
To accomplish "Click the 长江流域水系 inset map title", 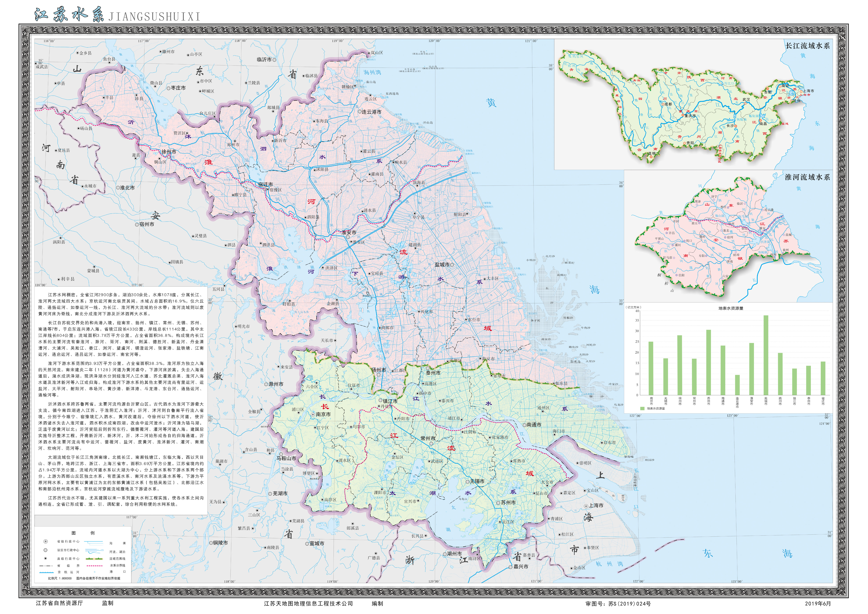I will coord(808,46).
